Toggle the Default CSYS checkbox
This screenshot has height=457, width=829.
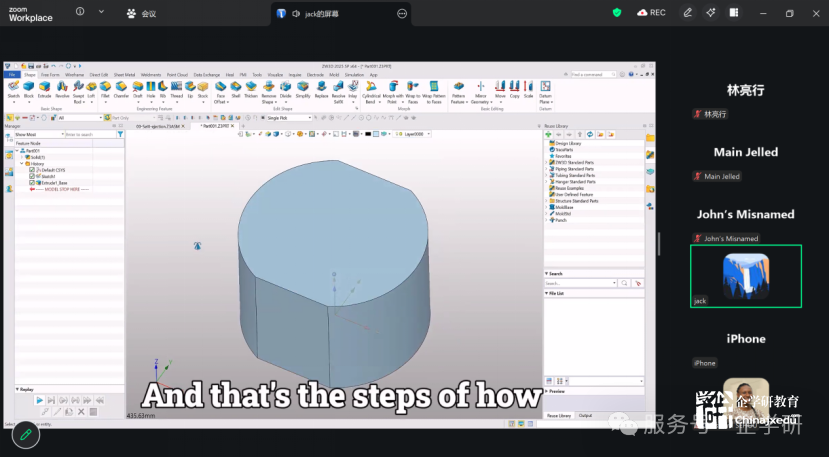point(32,170)
